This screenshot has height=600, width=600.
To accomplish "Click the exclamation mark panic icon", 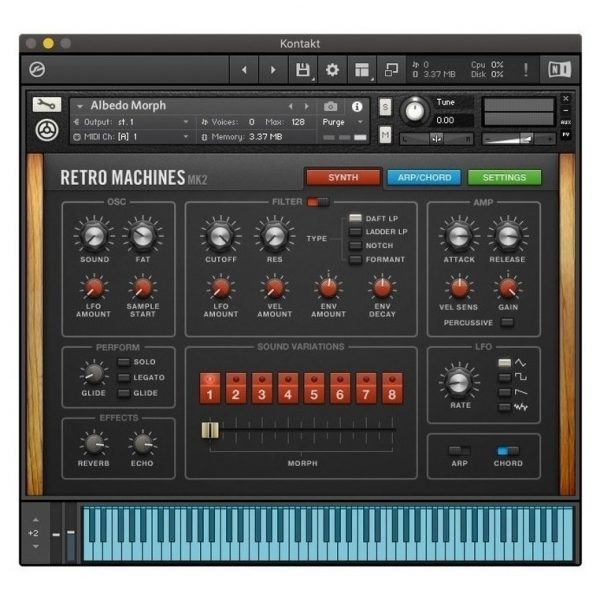I will (526, 70).
